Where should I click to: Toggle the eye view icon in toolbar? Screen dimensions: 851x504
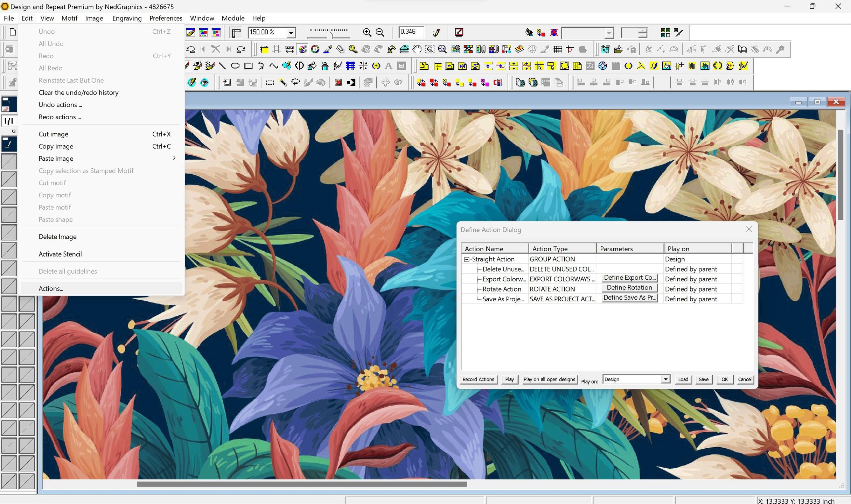point(204,83)
